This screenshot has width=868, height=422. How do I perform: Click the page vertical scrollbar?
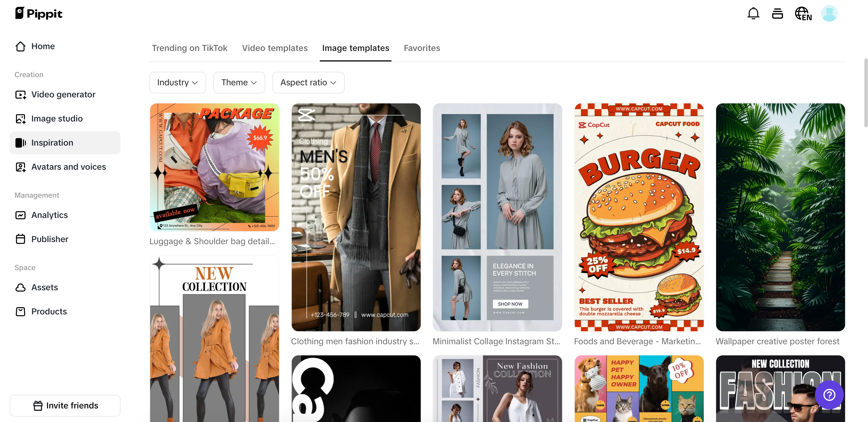865,93
